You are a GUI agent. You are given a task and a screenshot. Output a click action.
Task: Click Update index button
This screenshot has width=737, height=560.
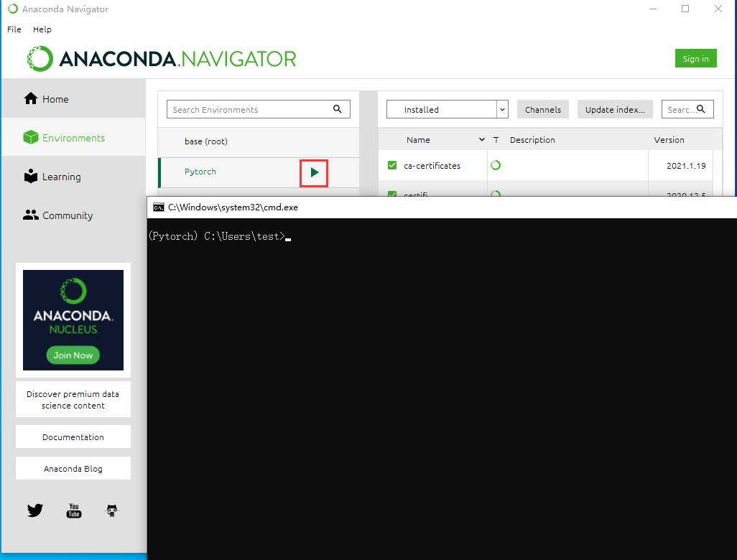[x=615, y=109]
